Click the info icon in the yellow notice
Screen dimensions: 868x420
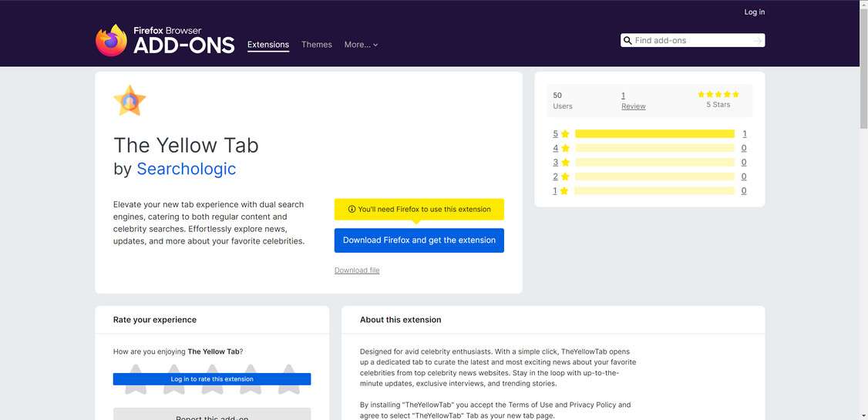click(352, 209)
